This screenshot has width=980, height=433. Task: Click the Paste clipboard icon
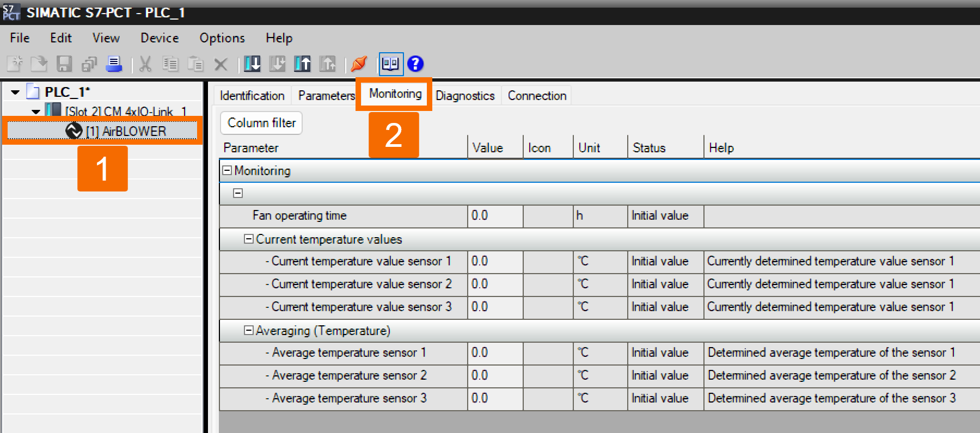click(x=195, y=64)
